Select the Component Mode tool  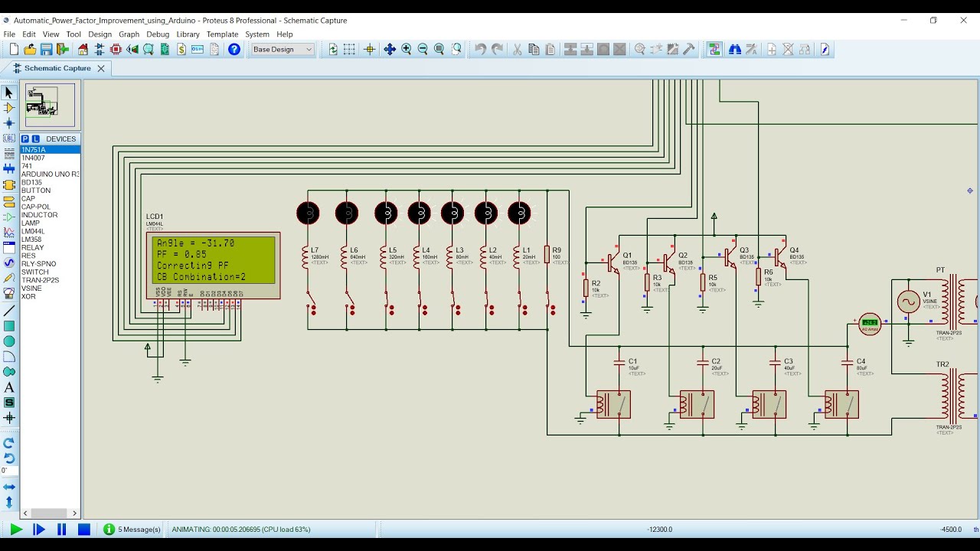tap(9, 108)
